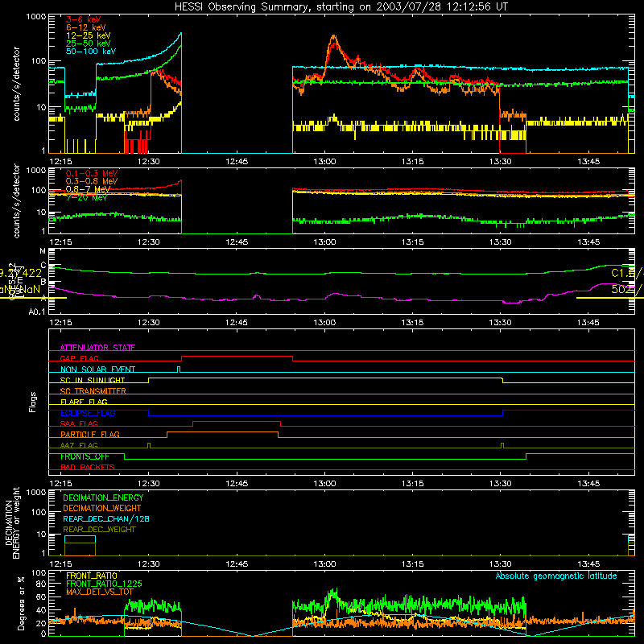The image size is (644, 644).
Task: Select the REAR_DEC_WEIGHT legend label
Action: point(99,530)
